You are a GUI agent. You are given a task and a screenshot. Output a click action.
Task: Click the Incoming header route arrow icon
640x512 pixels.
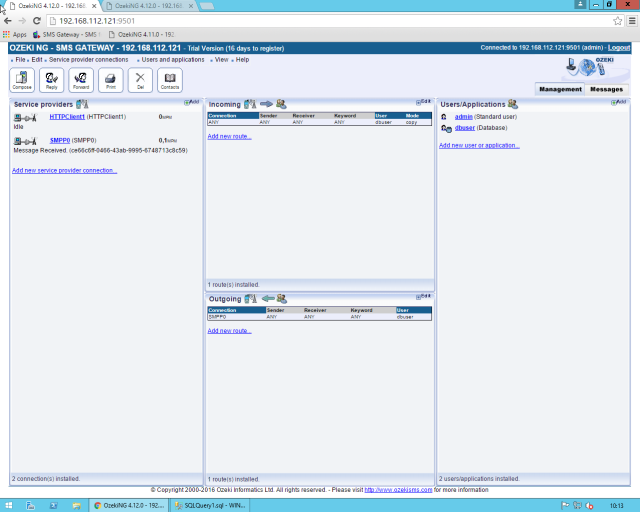[266, 104]
